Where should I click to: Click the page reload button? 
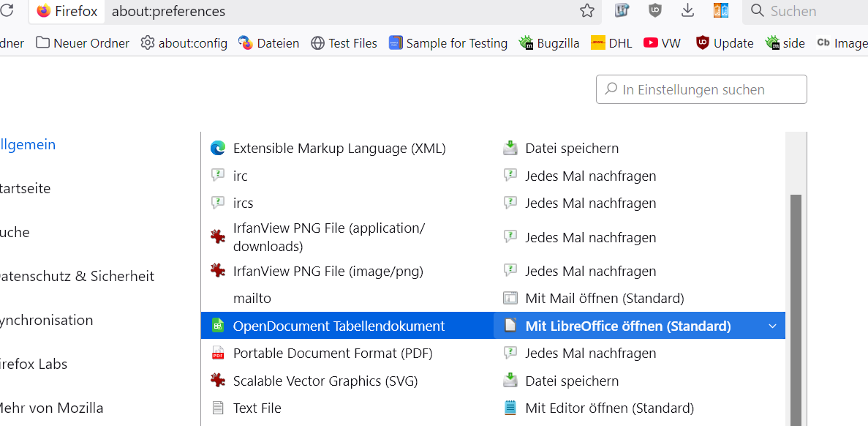7,11
